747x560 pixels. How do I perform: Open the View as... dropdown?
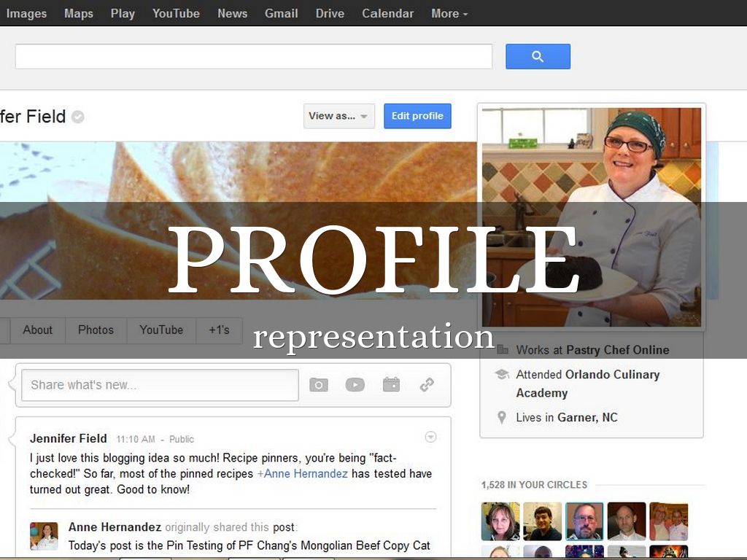tap(339, 116)
